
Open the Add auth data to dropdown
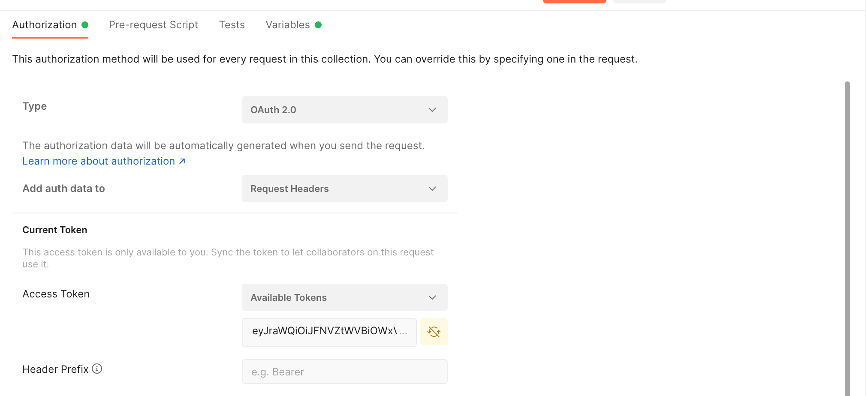(344, 189)
